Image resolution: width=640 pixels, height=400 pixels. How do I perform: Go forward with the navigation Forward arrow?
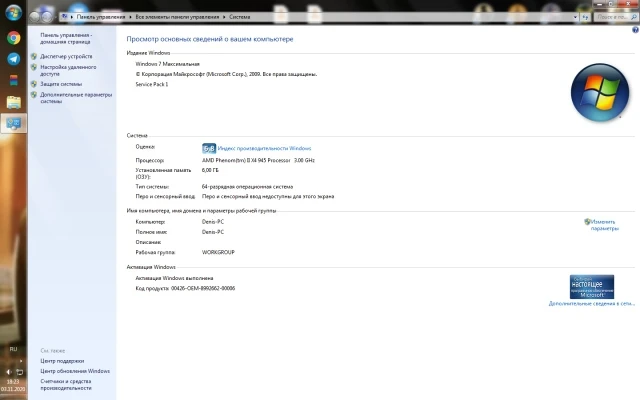coord(47,17)
